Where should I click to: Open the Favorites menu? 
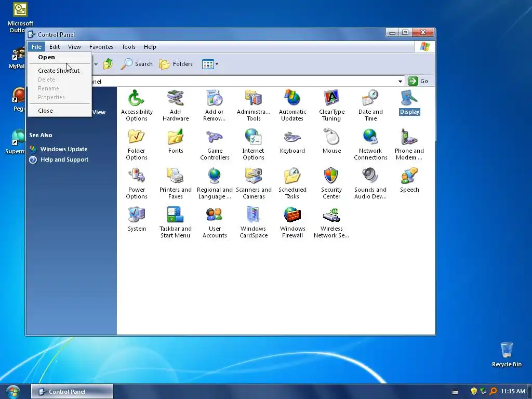[x=101, y=47]
